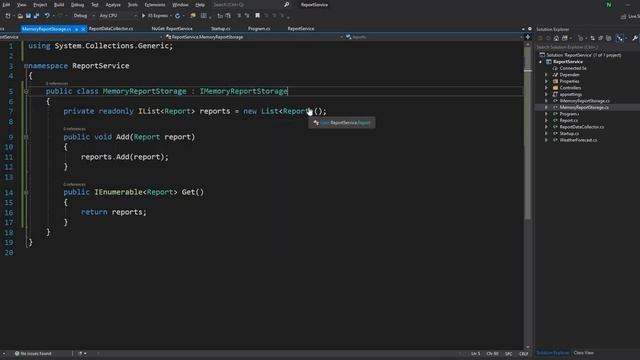Click the Properties wrench icon in Solution Explorer
640x360 pixels.
[x=635, y=38]
